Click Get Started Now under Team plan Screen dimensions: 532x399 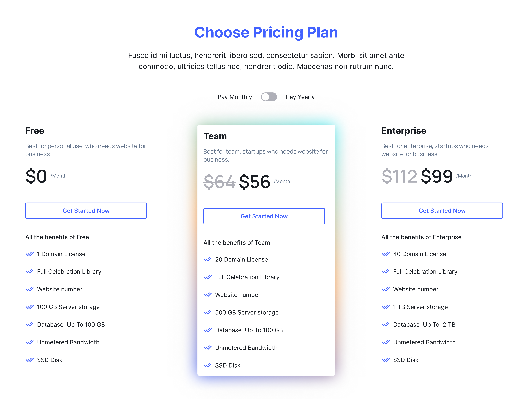[x=264, y=216]
